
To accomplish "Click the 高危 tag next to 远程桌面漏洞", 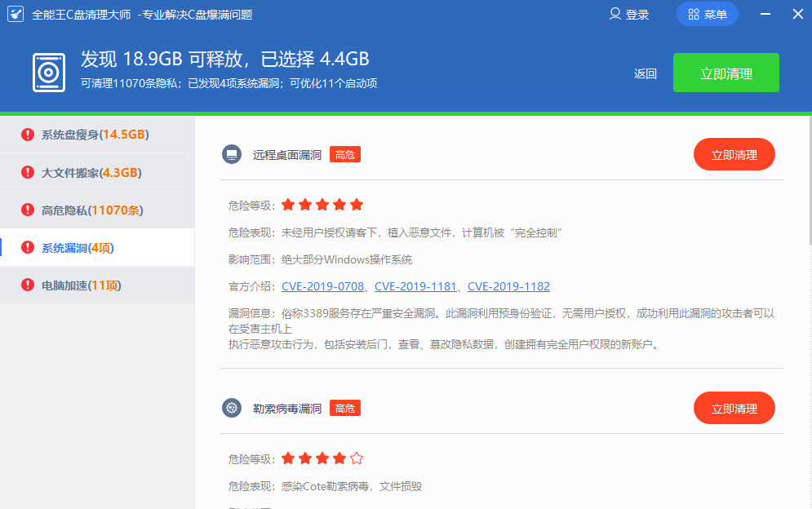I will [x=345, y=155].
